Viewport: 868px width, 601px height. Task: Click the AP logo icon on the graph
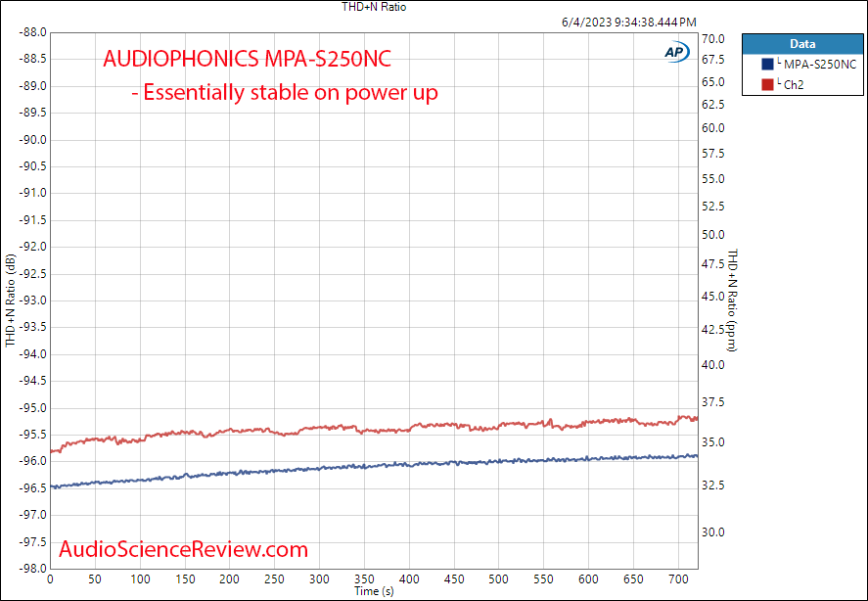click(676, 52)
